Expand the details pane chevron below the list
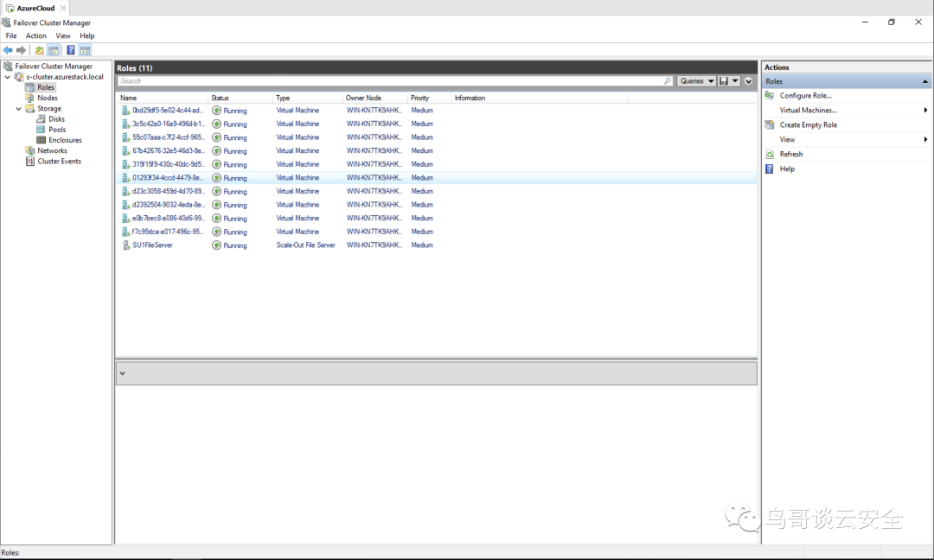This screenshot has height=560, width=934. tap(122, 373)
